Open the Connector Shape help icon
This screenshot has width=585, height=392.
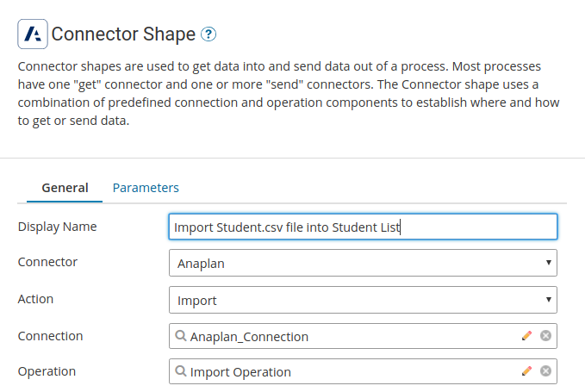point(208,34)
